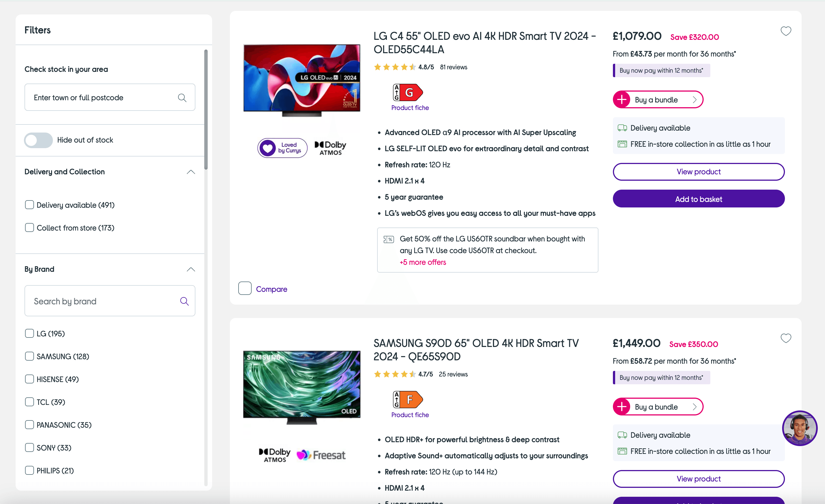View product page for Samsung S90D
Viewport: 825px width, 504px height.
click(x=698, y=479)
